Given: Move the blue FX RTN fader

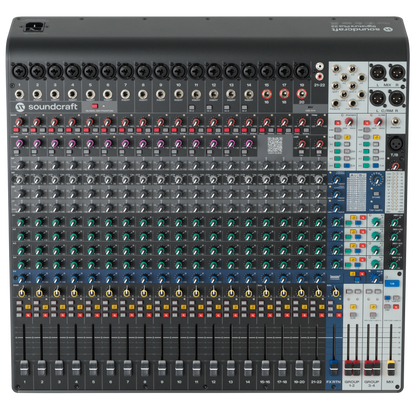Looking at the screenshot, I should (x=334, y=368).
